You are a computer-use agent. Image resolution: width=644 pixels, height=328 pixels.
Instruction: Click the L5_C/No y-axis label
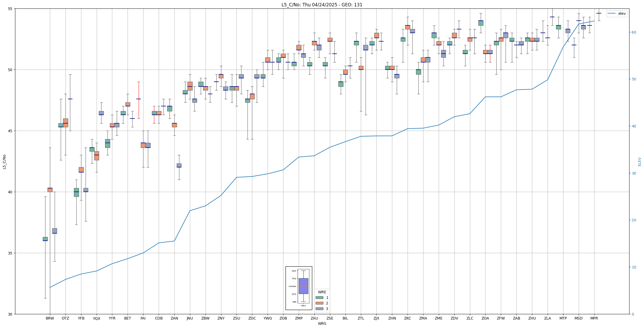pos(4,162)
